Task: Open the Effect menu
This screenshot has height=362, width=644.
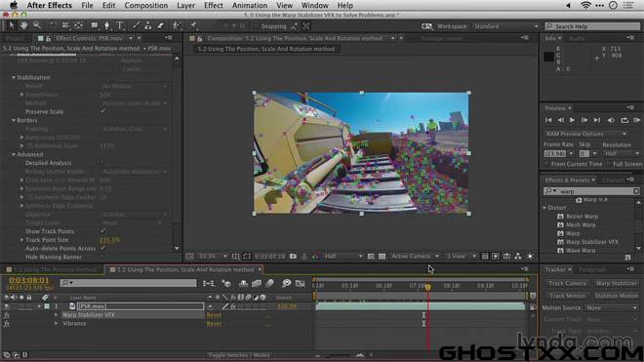Action: [213, 5]
